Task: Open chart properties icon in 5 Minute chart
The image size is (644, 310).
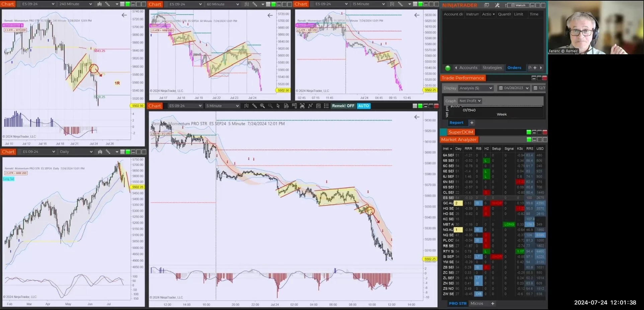Action: [x=318, y=106]
